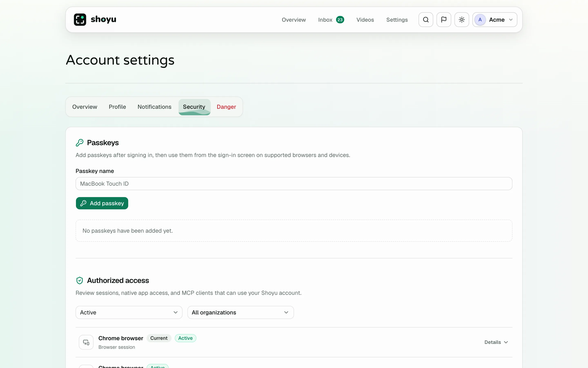Click the 'Browser session' subtitle text
This screenshot has height=368, width=588.
[x=117, y=347]
